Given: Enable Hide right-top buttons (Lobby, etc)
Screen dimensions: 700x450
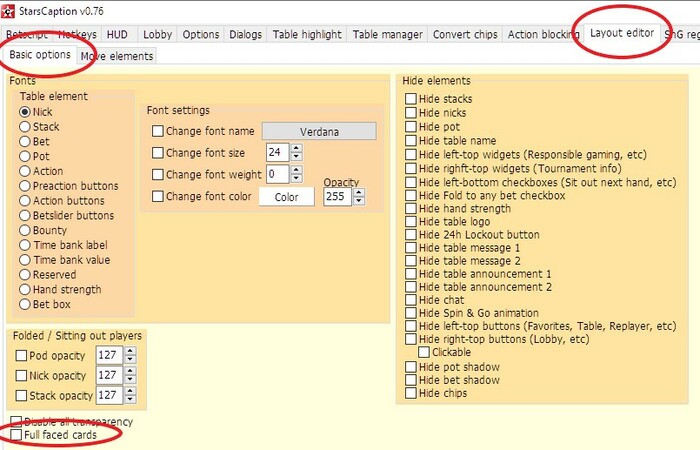Looking at the screenshot, I should [x=411, y=339].
